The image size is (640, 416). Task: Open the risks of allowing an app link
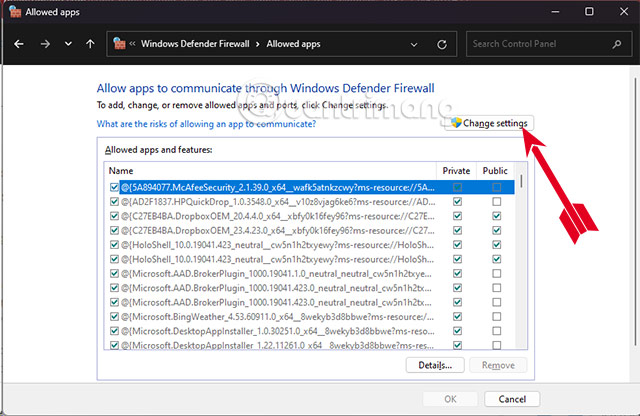206,124
